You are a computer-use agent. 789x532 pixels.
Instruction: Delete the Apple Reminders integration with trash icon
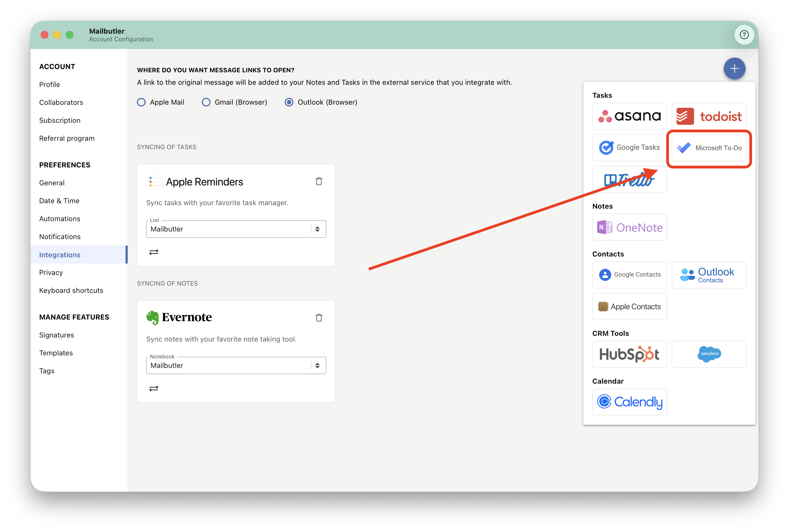click(318, 181)
